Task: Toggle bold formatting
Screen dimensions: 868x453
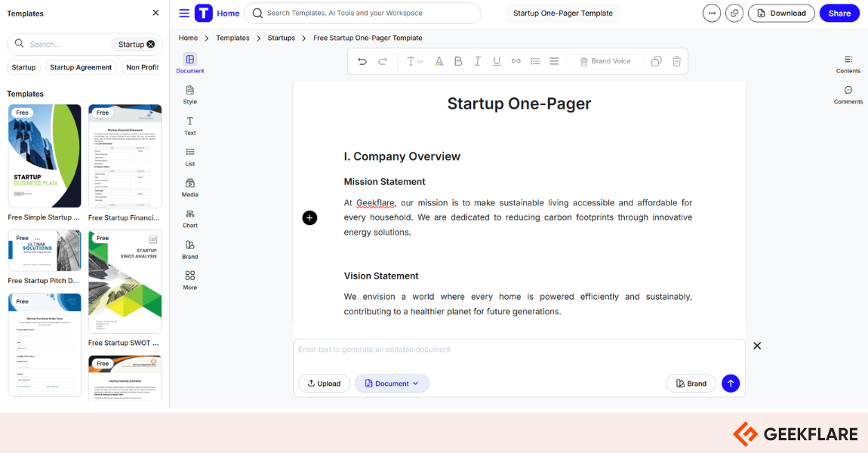Action: click(458, 61)
